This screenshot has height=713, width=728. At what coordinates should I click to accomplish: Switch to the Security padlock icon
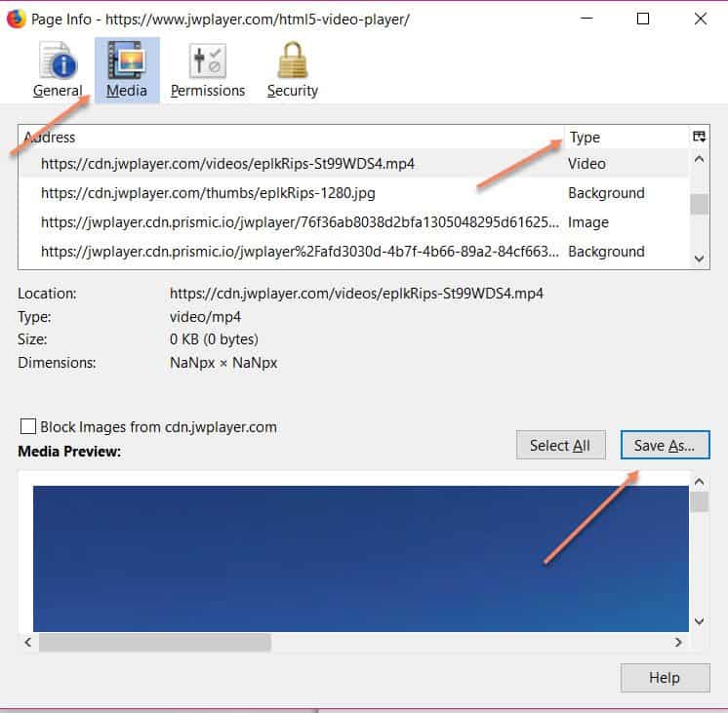pyautogui.click(x=292, y=61)
